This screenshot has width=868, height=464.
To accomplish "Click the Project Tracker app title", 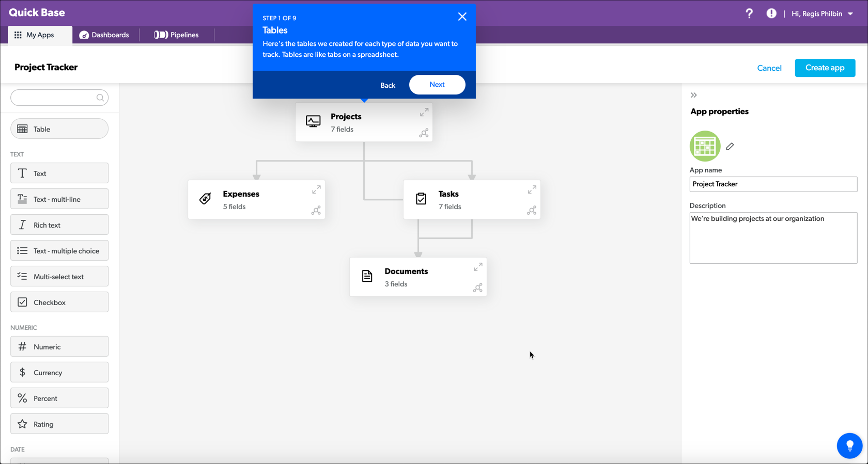I will coord(46,67).
